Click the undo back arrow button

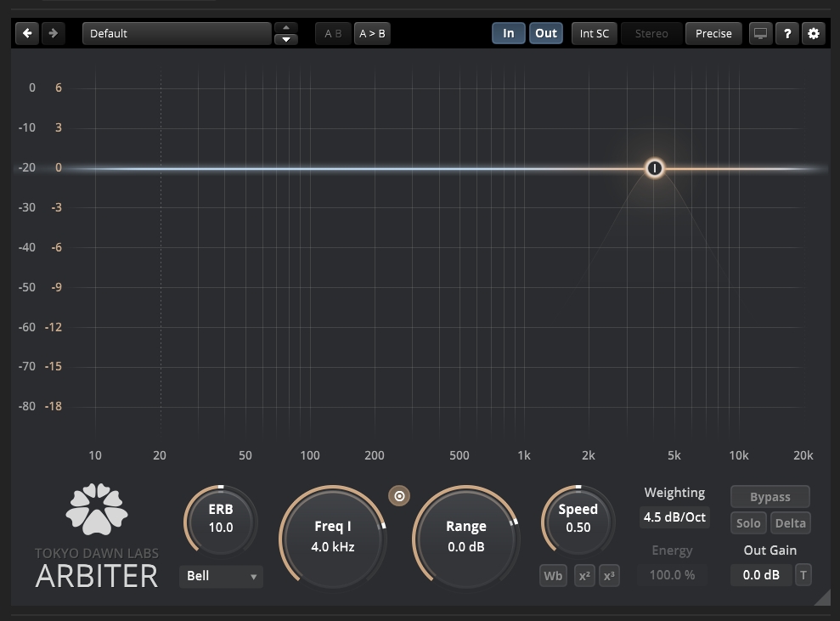pyautogui.click(x=27, y=33)
